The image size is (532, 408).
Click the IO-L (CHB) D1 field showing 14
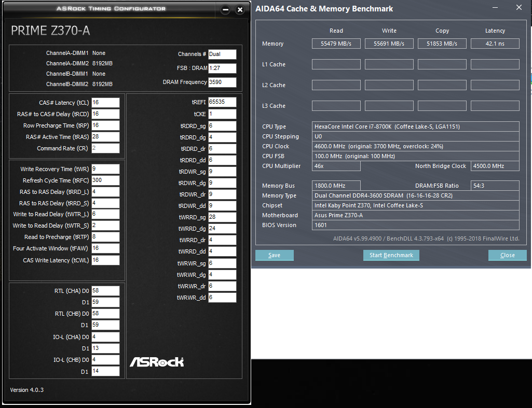tap(105, 371)
